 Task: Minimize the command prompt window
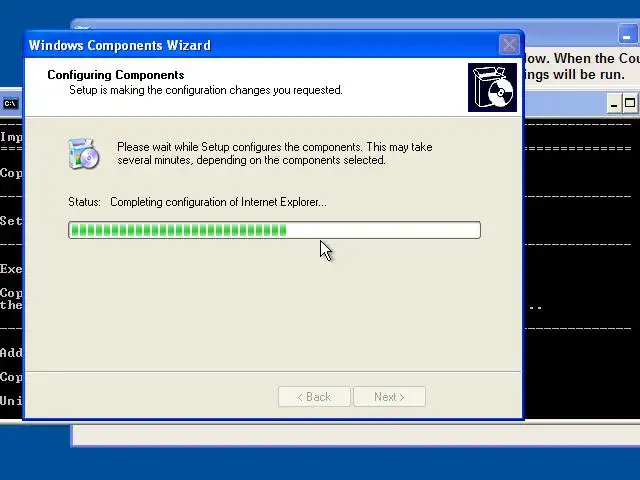pyautogui.click(x=614, y=104)
